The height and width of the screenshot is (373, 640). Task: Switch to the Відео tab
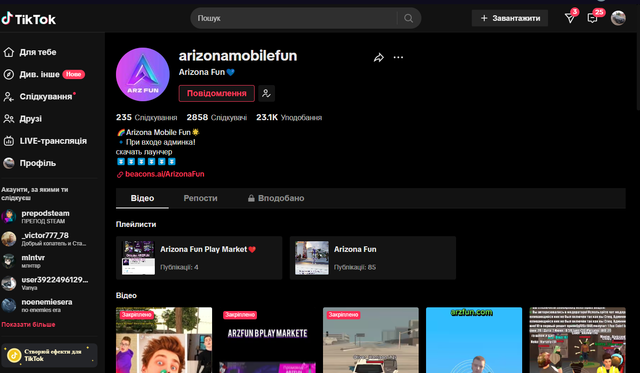(142, 198)
